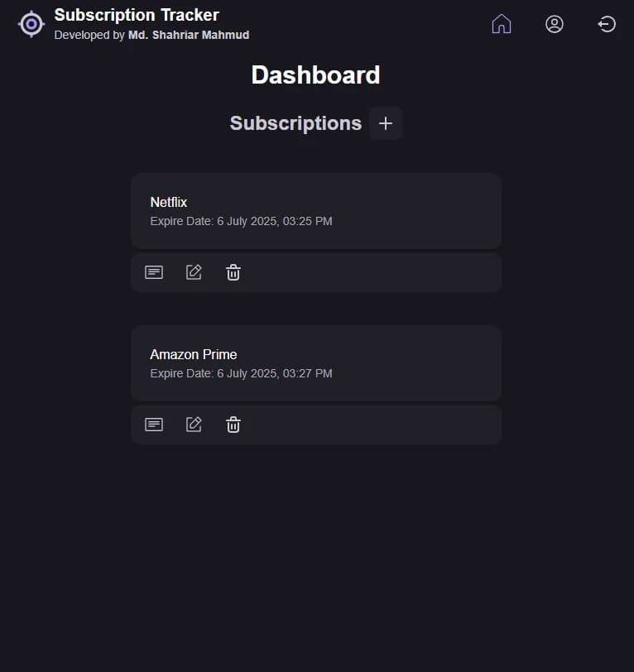This screenshot has width=634, height=672.
Task: Click the Netflix expire date text
Action: click(x=241, y=221)
